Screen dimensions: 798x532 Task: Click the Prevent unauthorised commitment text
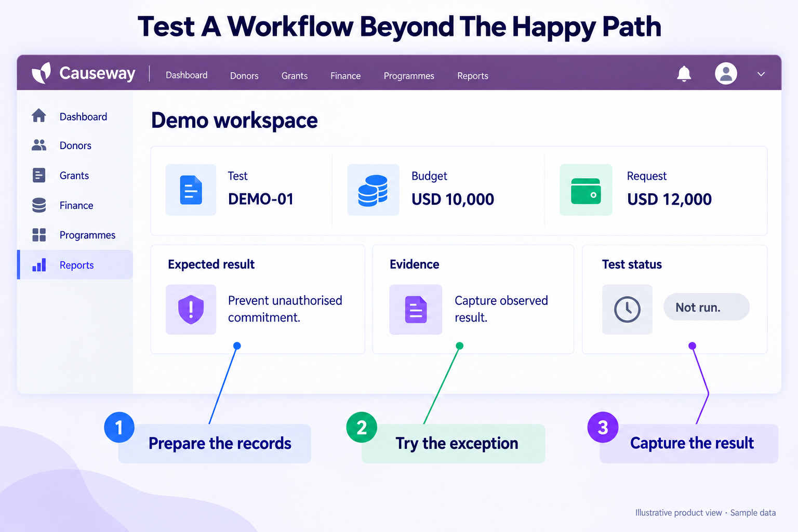[285, 309]
